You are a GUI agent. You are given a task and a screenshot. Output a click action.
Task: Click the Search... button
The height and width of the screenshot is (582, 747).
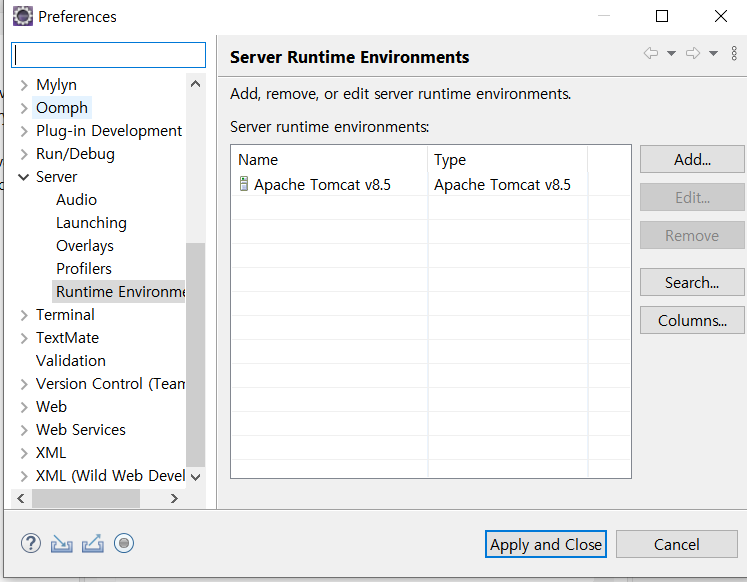pos(692,282)
